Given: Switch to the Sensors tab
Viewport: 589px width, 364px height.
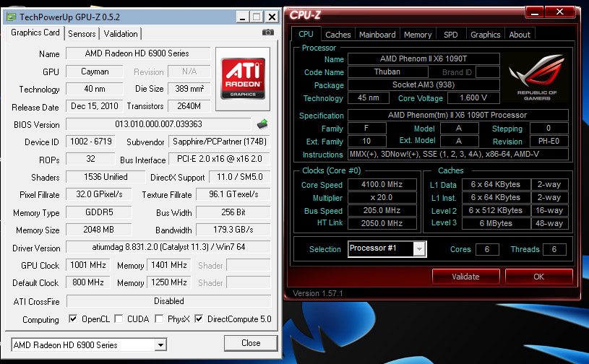Looking at the screenshot, I should 82,34.
